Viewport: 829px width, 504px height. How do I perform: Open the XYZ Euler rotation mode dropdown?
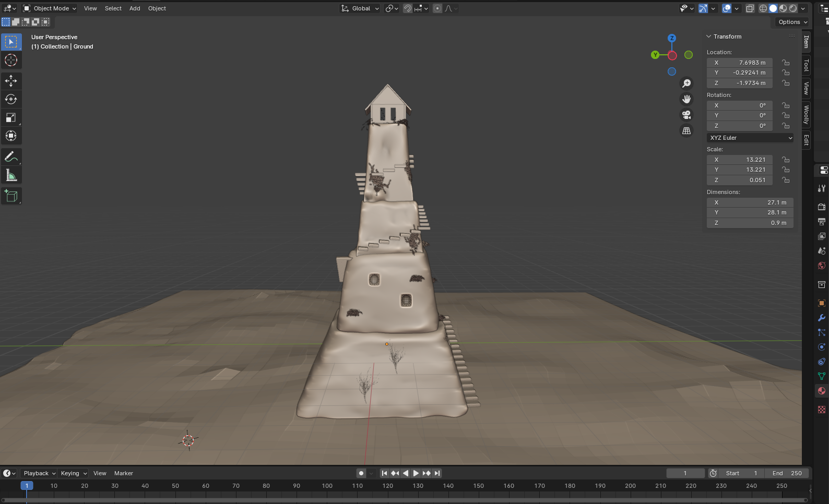(x=750, y=138)
